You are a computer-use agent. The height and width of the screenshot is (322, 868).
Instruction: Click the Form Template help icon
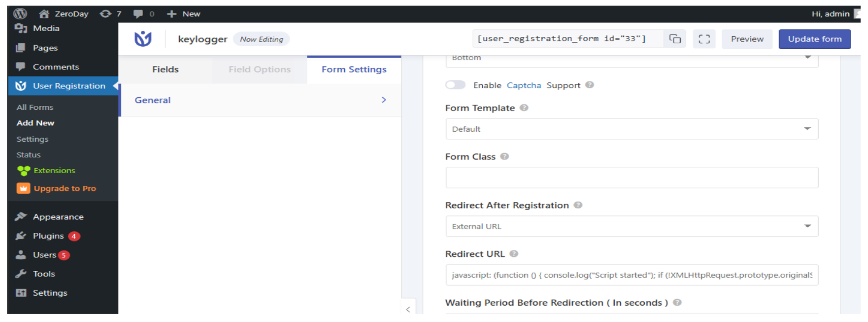[x=524, y=108]
